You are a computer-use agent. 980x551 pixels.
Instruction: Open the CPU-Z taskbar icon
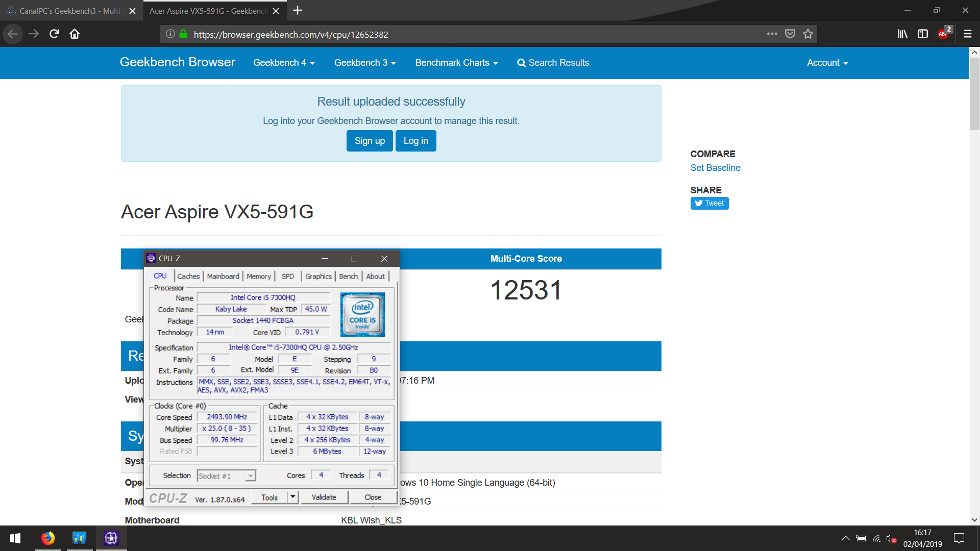111,538
